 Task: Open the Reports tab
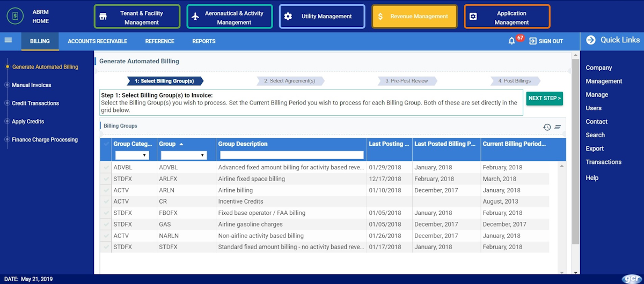[x=204, y=41]
